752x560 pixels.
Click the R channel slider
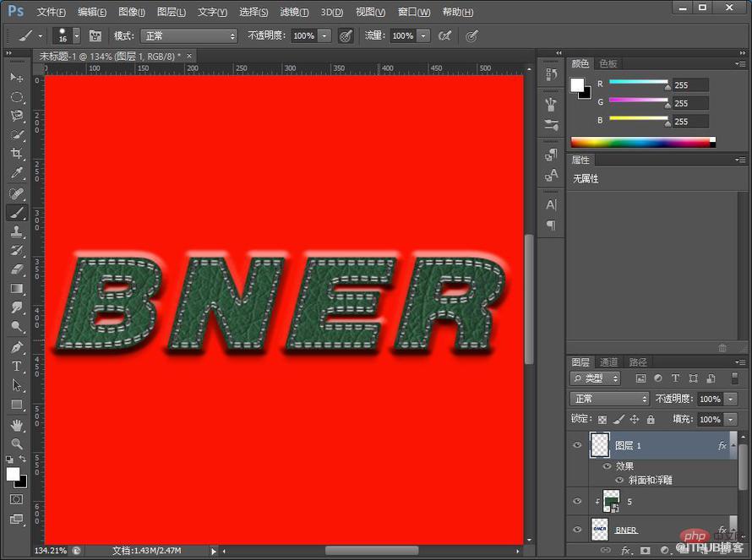[638, 83]
